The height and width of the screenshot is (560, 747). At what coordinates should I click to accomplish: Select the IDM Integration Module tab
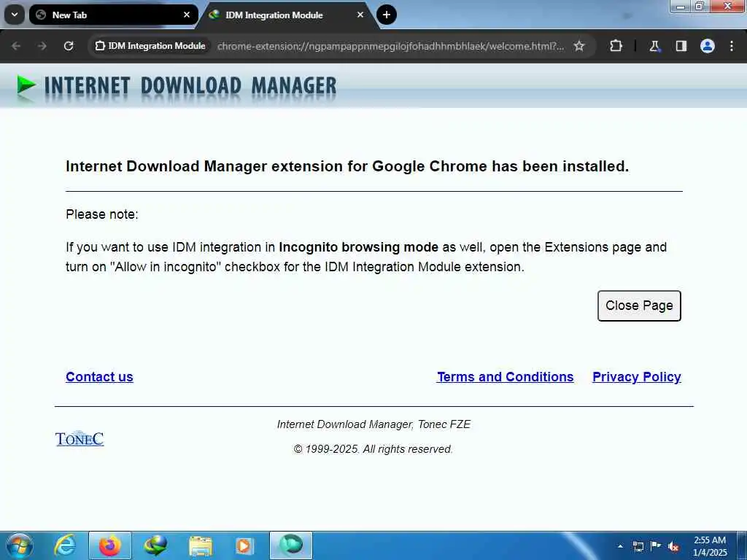tap(288, 15)
